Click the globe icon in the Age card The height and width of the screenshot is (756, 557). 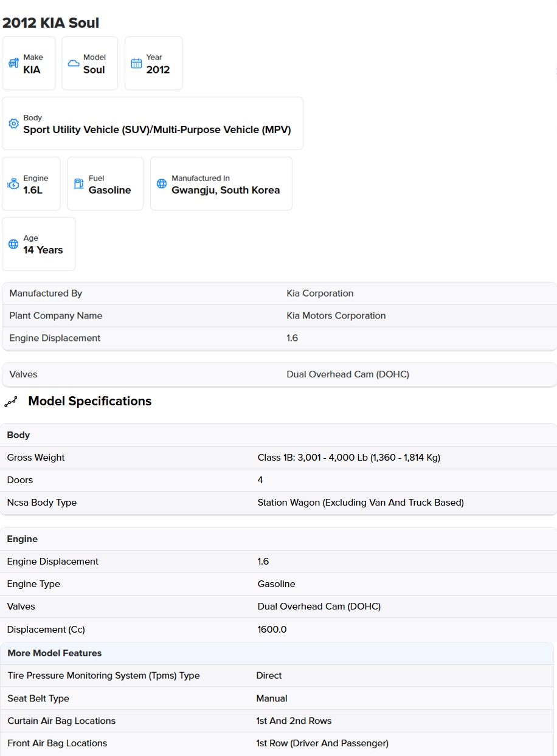click(x=13, y=244)
